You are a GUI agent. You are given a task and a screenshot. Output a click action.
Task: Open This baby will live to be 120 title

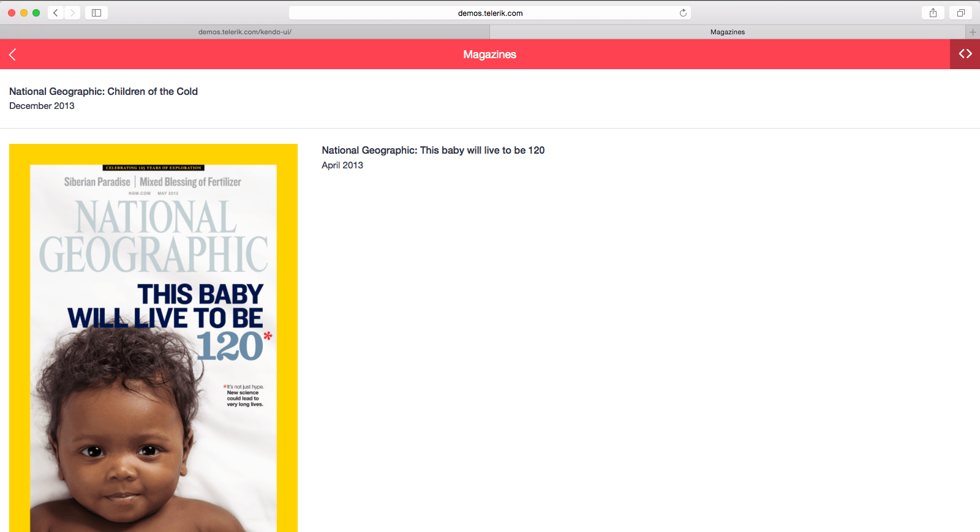pyautogui.click(x=433, y=150)
